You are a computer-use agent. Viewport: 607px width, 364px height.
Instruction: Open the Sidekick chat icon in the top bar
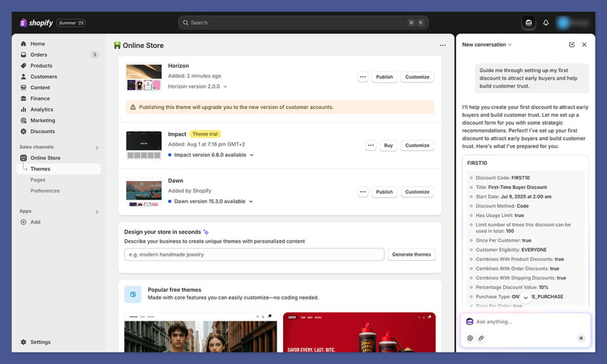[528, 22]
